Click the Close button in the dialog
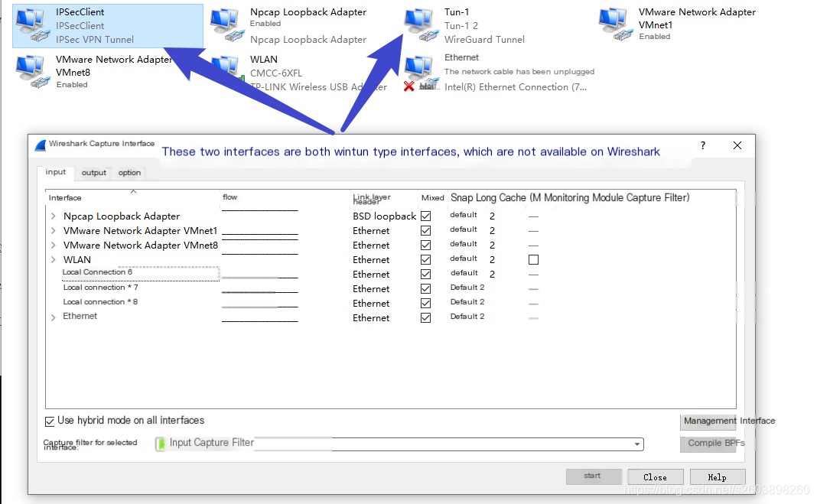 [655, 477]
